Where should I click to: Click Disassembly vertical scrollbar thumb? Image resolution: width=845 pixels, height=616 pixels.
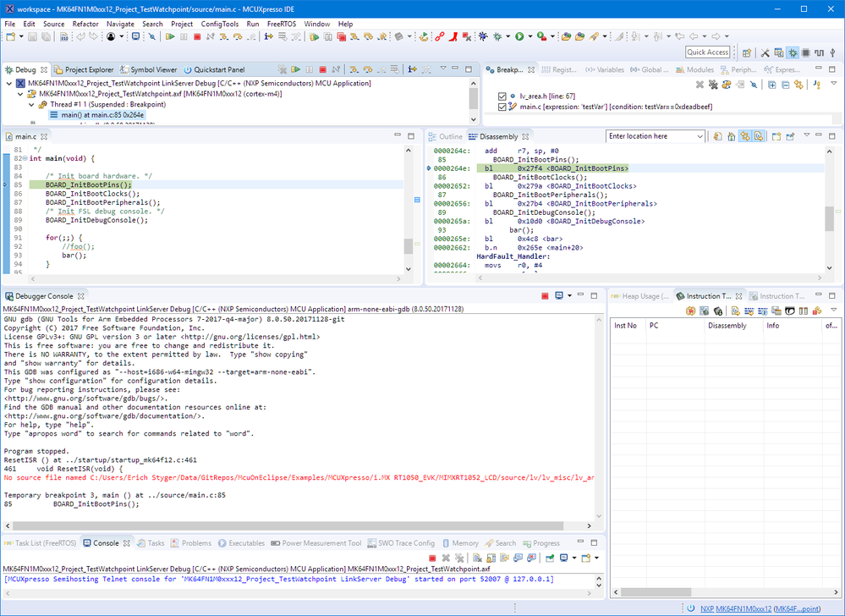[x=830, y=219]
